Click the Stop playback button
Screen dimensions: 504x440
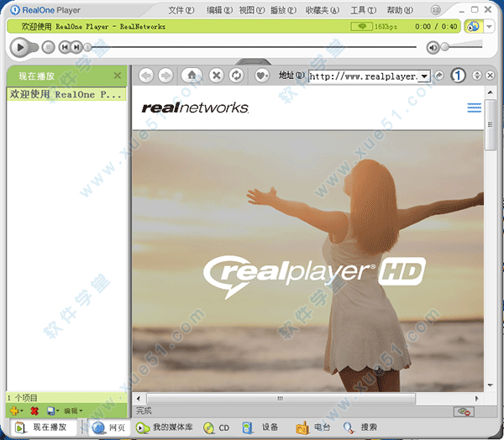coord(49,48)
